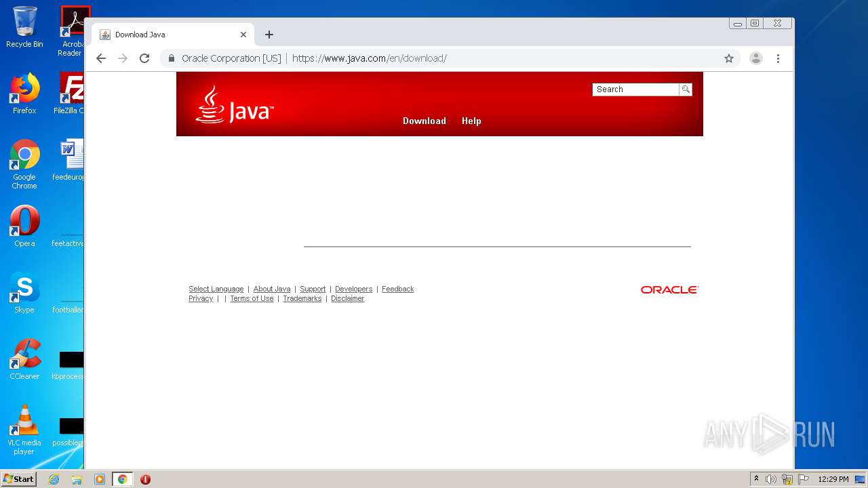Open the About Java link
Image resolution: width=868 pixels, height=488 pixels.
[272, 289]
